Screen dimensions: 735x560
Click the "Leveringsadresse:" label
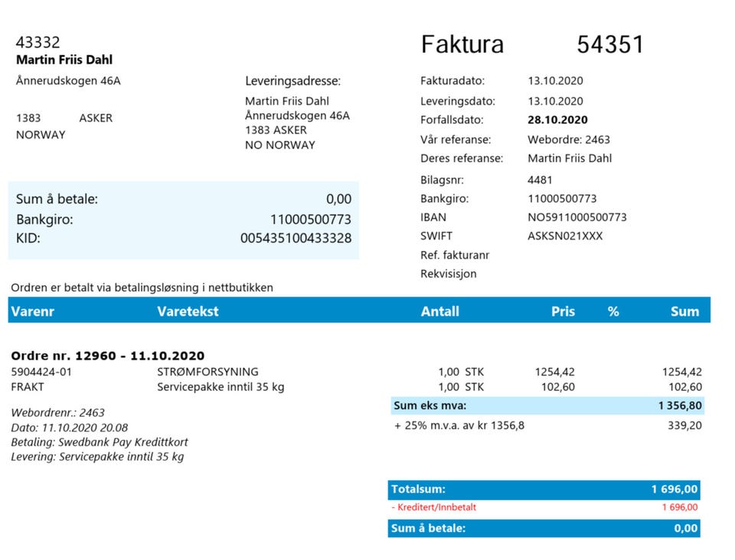[293, 81]
